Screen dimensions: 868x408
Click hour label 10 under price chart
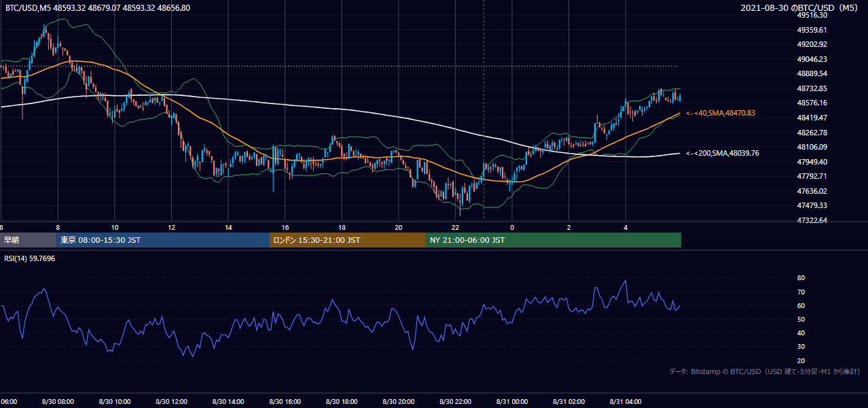point(115,227)
